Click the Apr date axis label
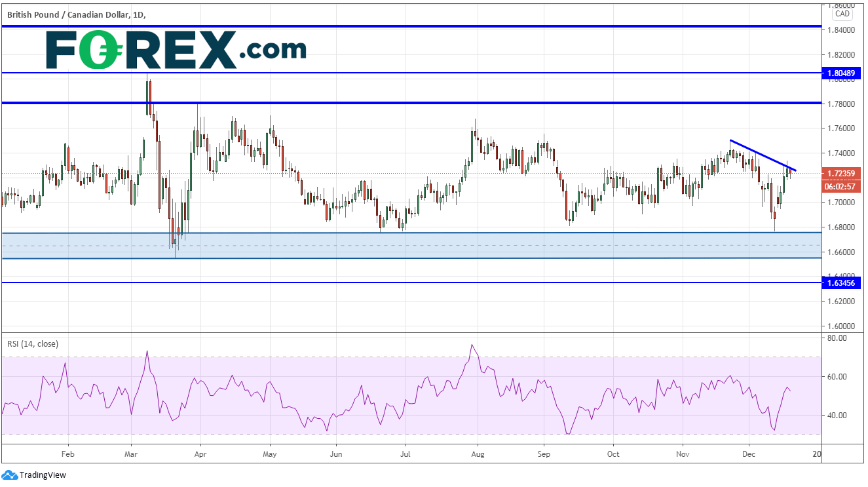This screenshot has height=487, width=868. point(200,453)
